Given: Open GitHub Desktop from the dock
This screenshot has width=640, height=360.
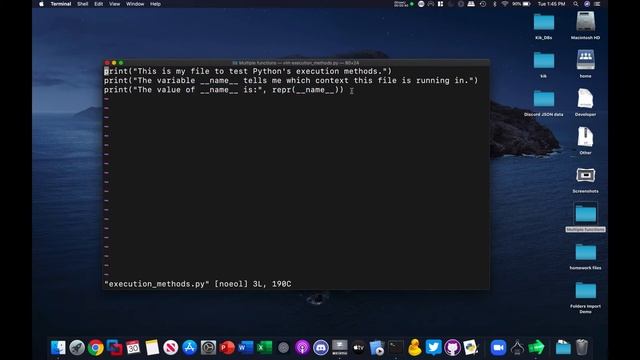Looking at the screenshot, I should [x=452, y=347].
